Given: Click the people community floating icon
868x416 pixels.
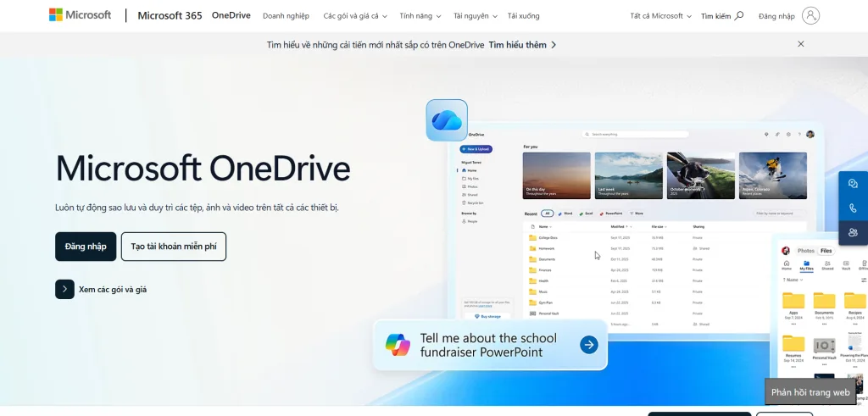Looking at the screenshot, I should click(853, 233).
